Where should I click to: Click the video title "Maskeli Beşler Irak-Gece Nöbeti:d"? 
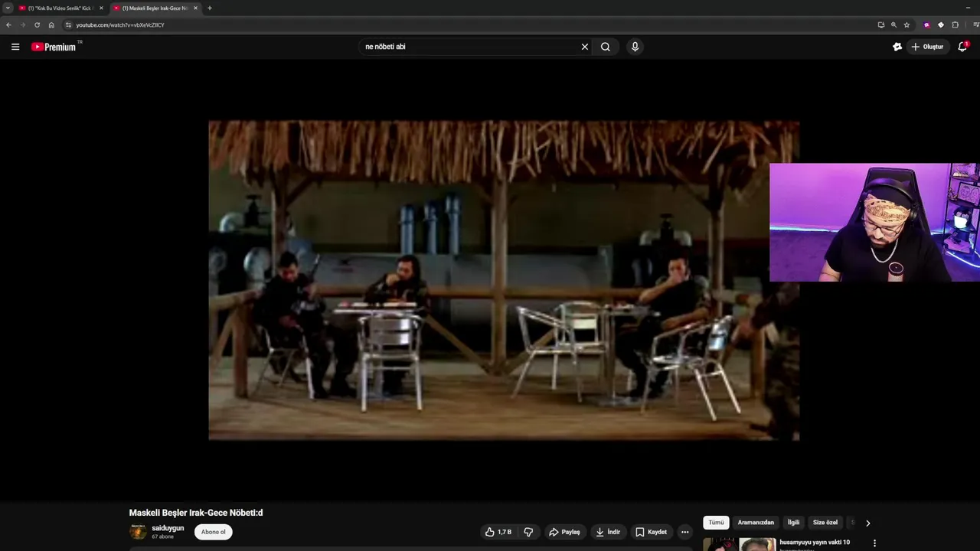(196, 513)
